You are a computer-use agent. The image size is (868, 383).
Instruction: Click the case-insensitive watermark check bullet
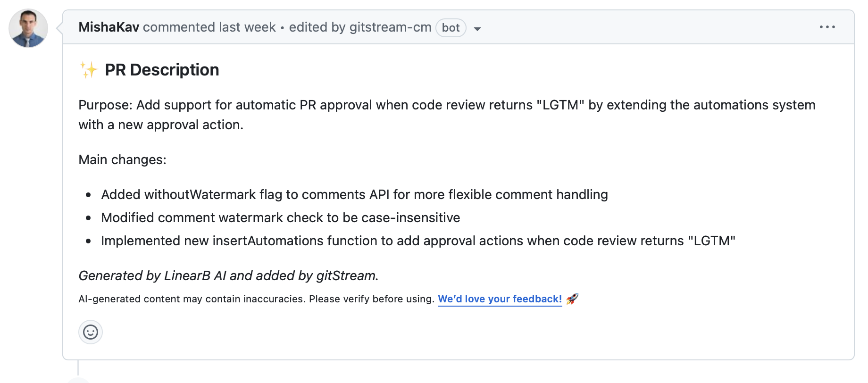point(280,218)
